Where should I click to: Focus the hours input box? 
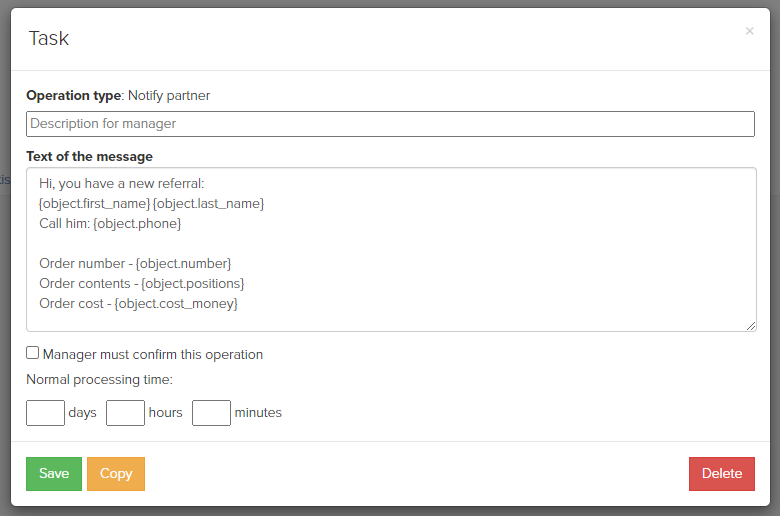coord(125,413)
